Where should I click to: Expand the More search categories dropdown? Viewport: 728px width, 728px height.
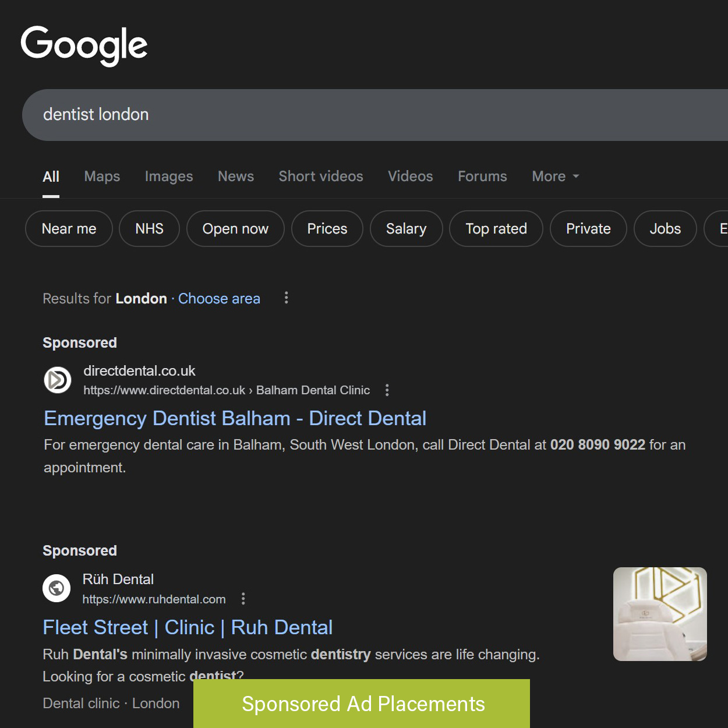tap(555, 176)
